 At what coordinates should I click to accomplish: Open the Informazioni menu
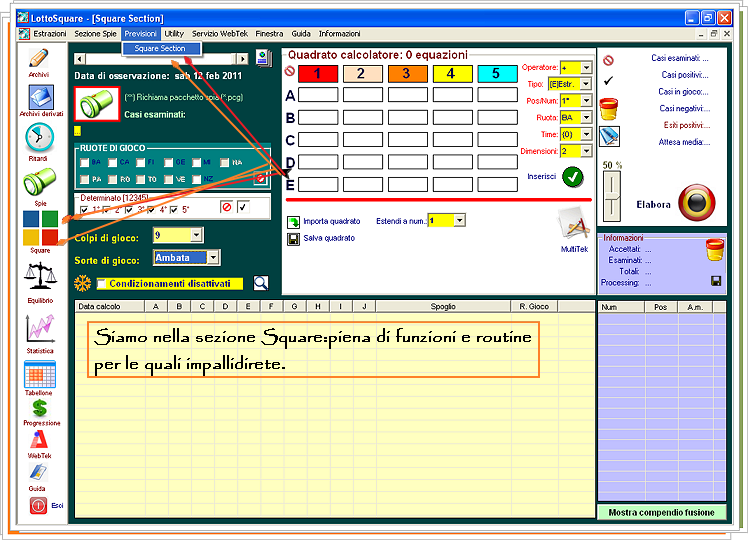click(x=340, y=34)
